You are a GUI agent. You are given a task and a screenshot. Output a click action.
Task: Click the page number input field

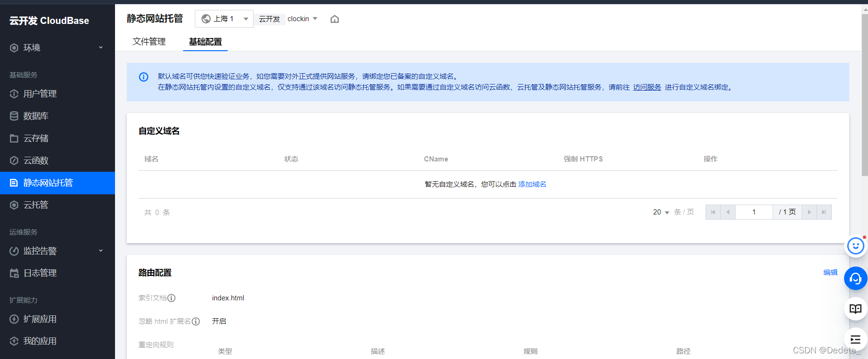coord(754,212)
